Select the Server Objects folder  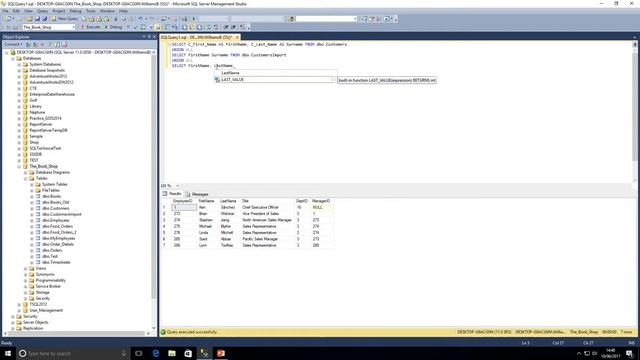coord(36,322)
